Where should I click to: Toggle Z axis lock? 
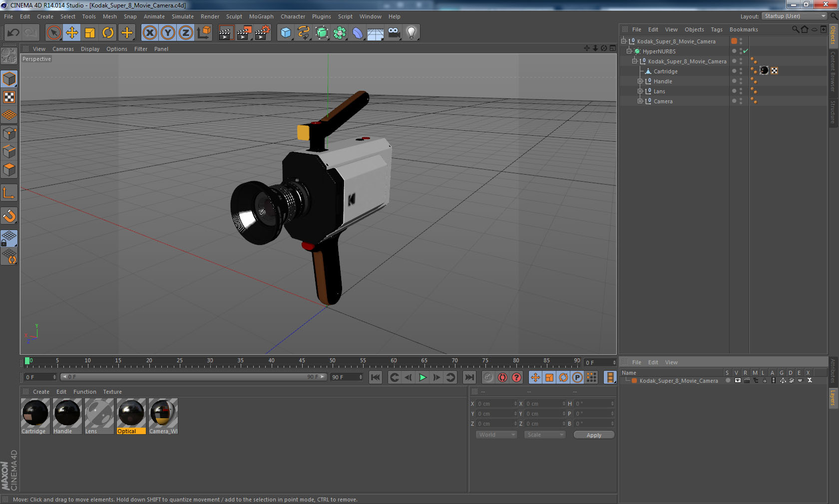186,33
